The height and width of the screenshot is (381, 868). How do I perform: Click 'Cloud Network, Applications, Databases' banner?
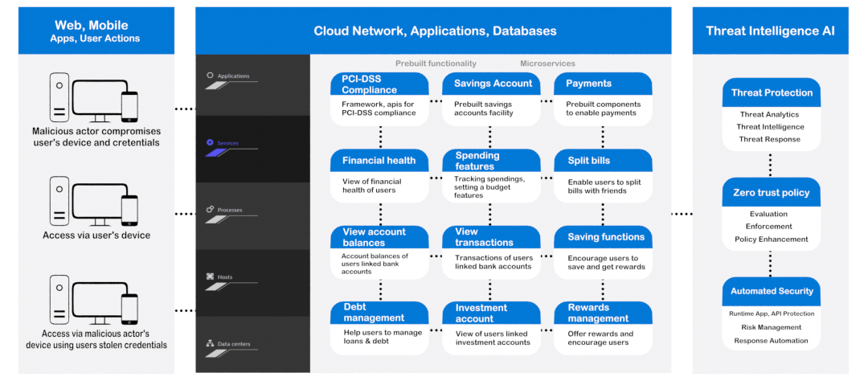(433, 31)
